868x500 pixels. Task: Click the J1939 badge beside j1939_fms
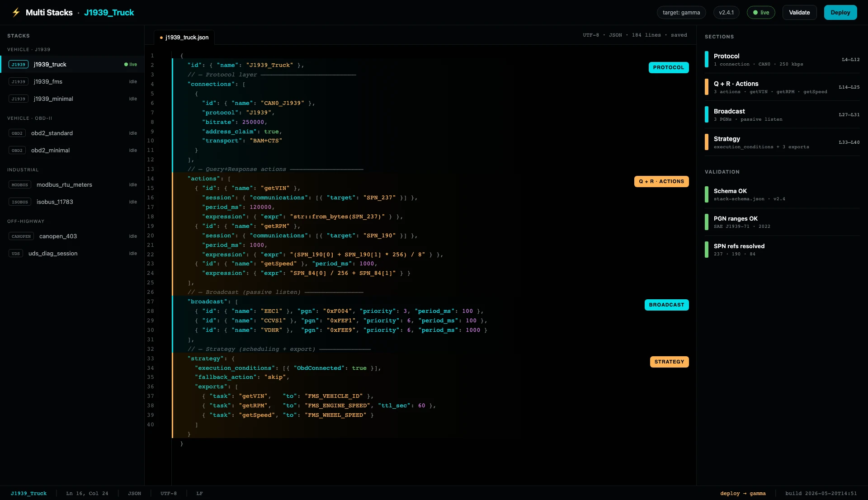click(19, 81)
